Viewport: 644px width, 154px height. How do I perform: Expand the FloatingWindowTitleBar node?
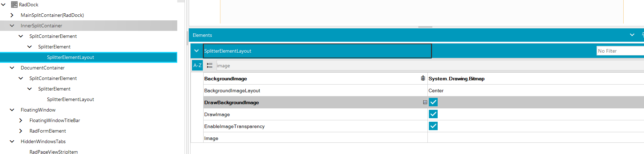pyautogui.click(x=21, y=120)
